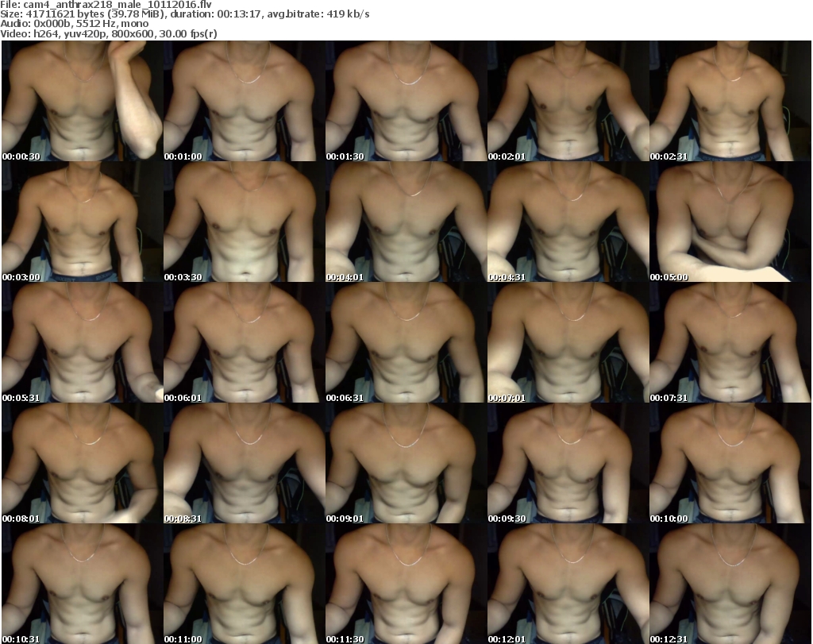This screenshot has height=644, width=813.
Task: Pick the thumbnail labeled 00:02:31
Action: click(x=730, y=101)
